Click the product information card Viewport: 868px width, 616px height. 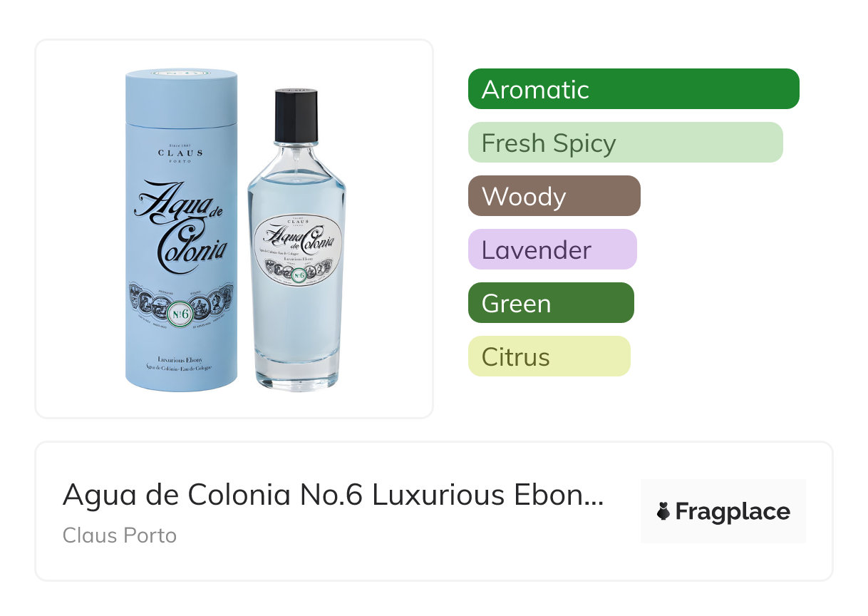434,511
